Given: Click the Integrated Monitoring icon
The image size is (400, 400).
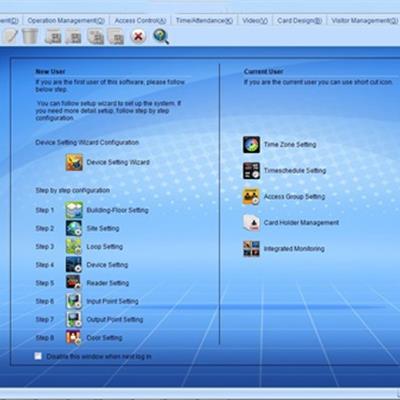Looking at the screenshot, I should point(251,249).
